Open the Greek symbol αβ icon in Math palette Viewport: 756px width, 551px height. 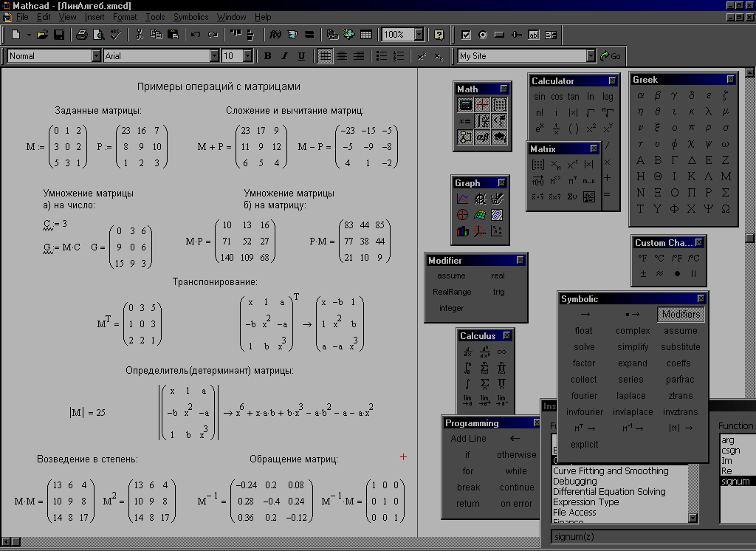tap(482, 137)
